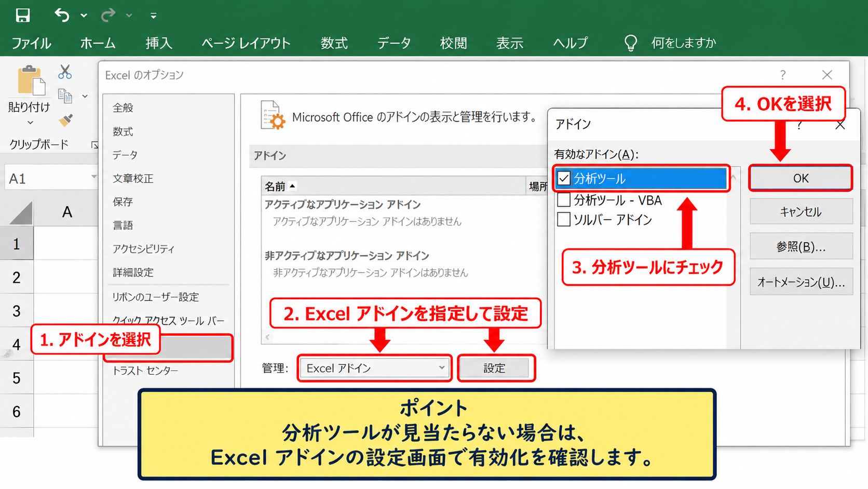Select データ in Excel options sidebar
This screenshot has height=489, width=868.
pyautogui.click(x=125, y=155)
